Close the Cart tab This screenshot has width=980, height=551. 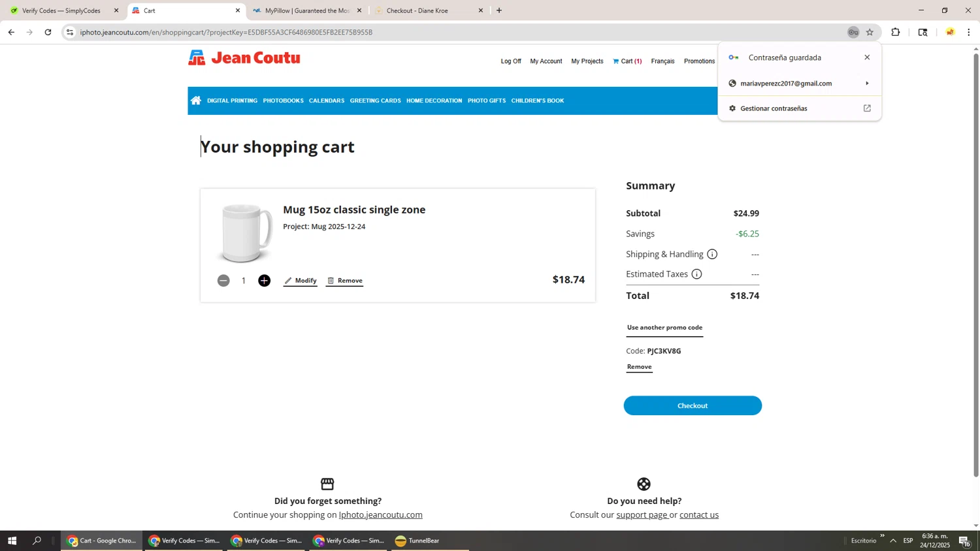(238, 10)
